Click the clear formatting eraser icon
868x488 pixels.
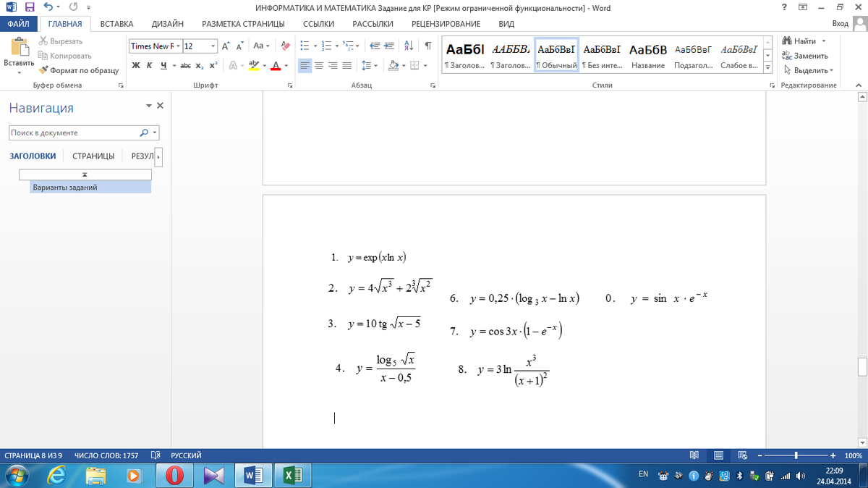point(285,46)
